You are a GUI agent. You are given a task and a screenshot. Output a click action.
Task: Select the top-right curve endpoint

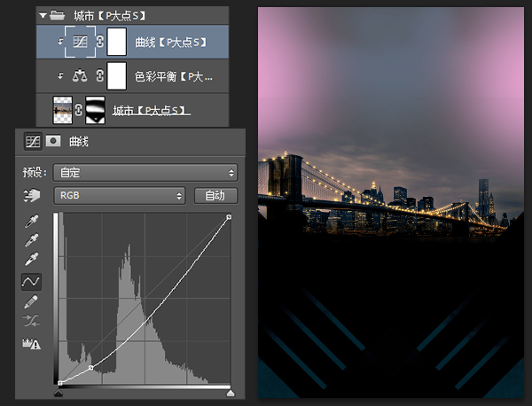(230, 216)
